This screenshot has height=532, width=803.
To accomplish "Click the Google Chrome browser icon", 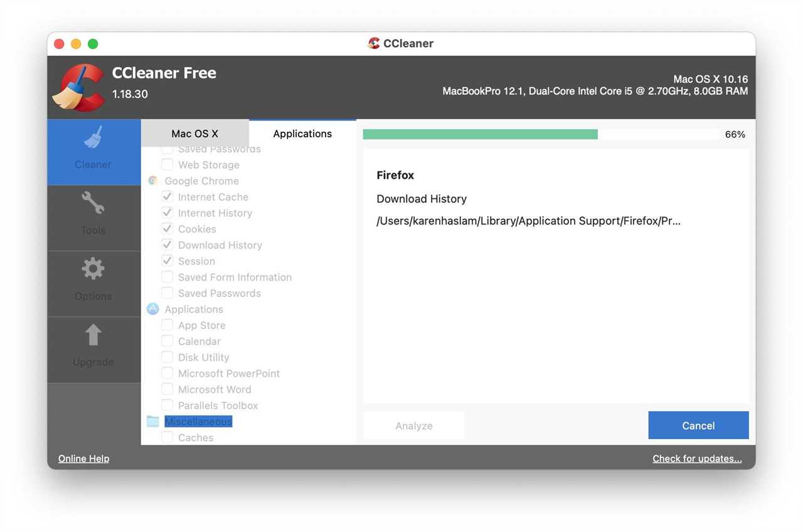I will [x=152, y=181].
